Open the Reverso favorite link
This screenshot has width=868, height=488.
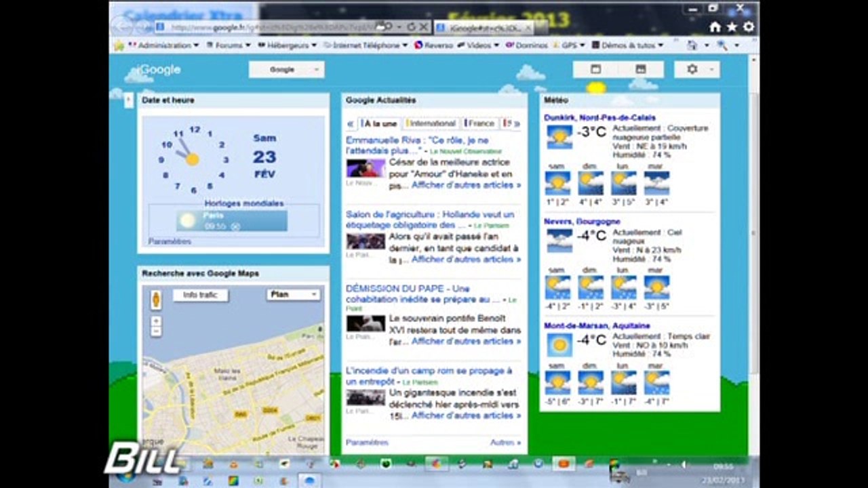coord(433,45)
